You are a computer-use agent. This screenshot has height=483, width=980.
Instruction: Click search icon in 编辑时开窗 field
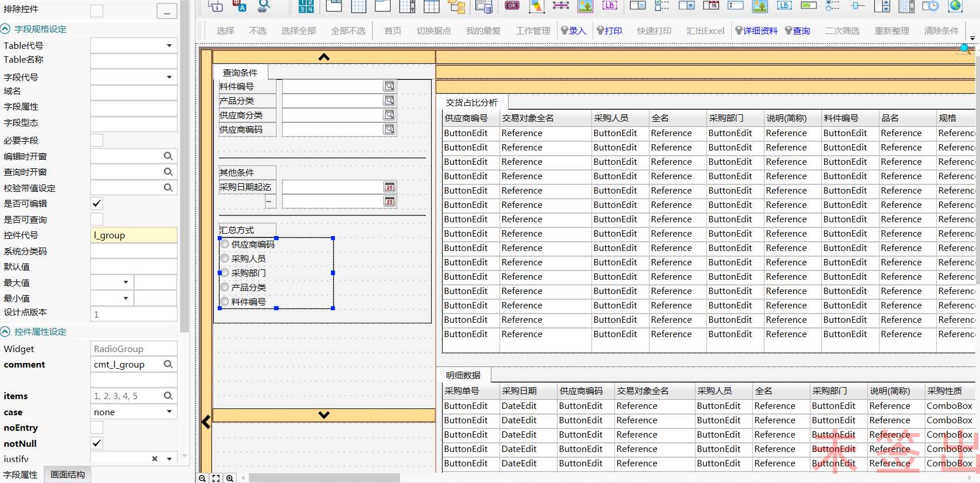pyautogui.click(x=168, y=156)
